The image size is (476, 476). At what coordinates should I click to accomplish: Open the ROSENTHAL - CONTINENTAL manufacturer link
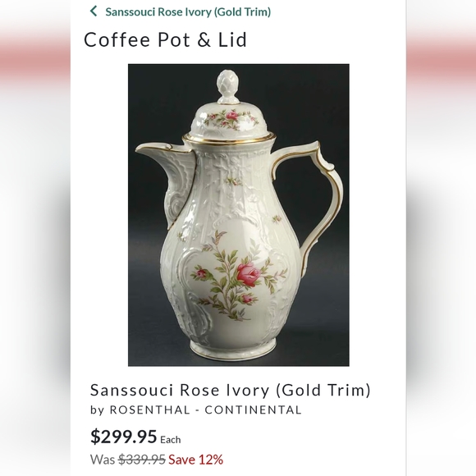tap(205, 410)
